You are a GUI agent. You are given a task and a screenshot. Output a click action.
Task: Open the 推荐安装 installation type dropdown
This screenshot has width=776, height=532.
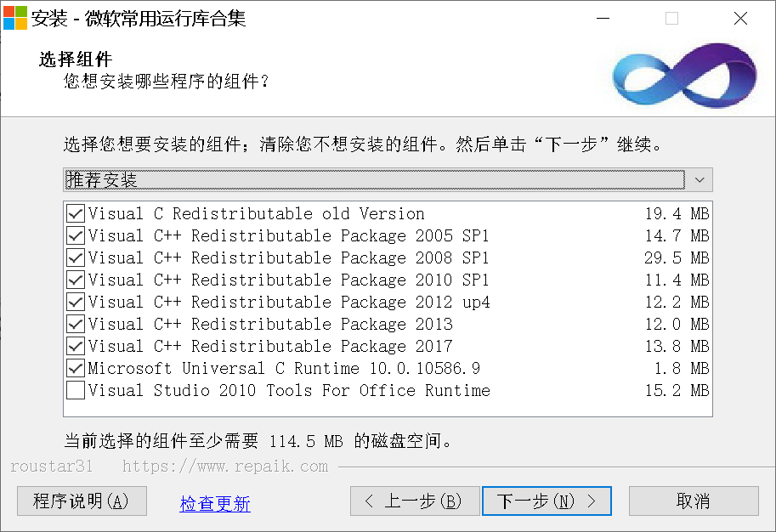point(374,179)
